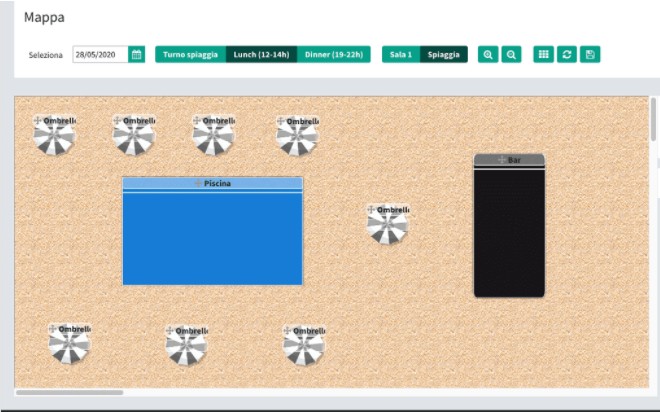660x412 pixels.
Task: Switch to Spiaggia area
Action: click(x=444, y=55)
